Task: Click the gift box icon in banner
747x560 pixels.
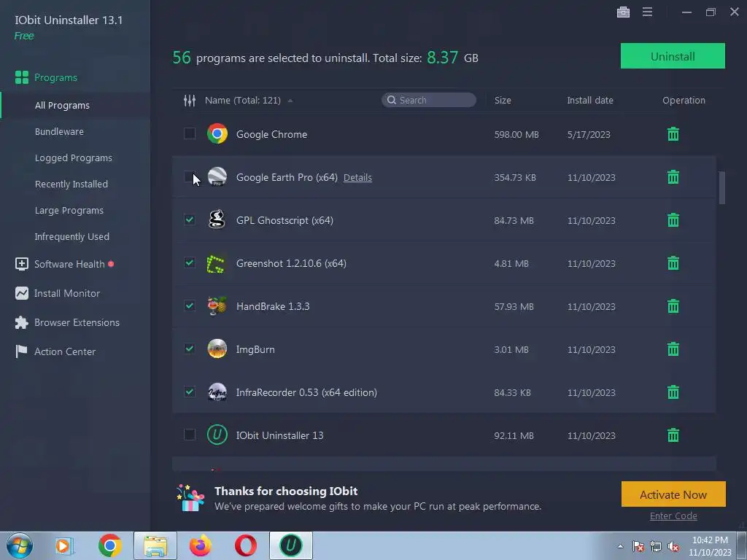Action: click(190, 498)
